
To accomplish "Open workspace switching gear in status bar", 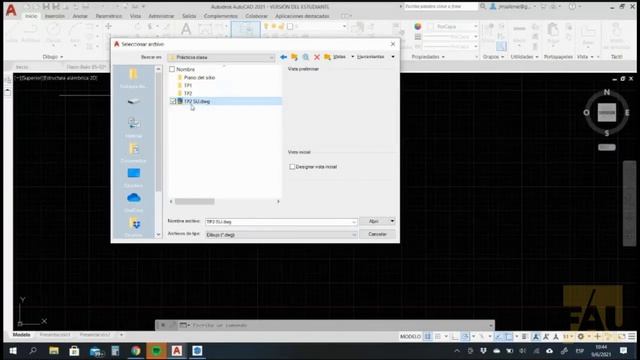I will pos(580,336).
